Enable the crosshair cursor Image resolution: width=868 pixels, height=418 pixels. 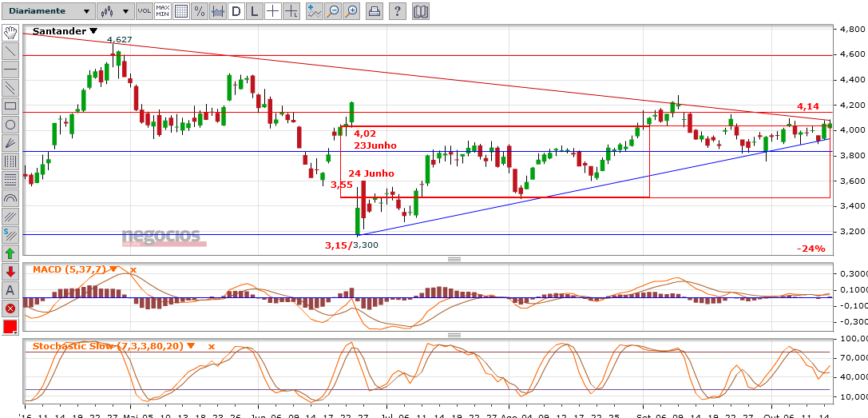pyautogui.click(x=272, y=11)
